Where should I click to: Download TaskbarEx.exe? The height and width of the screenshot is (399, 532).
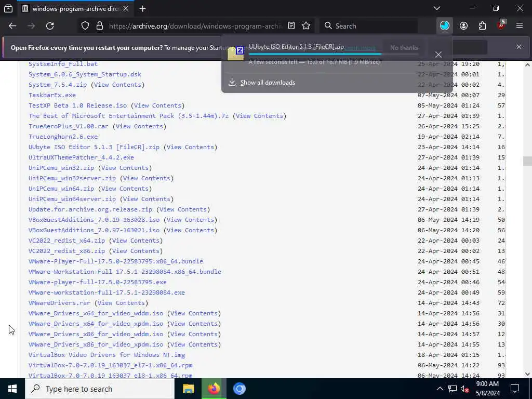pyautogui.click(x=52, y=95)
